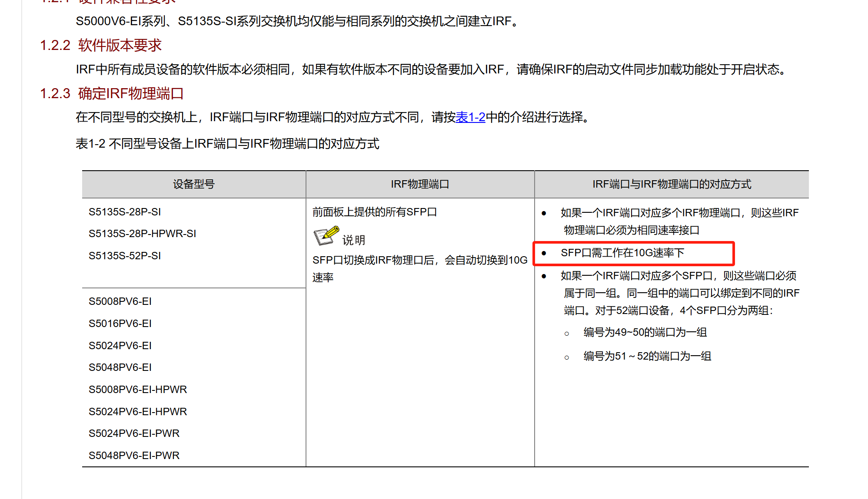Click the S5135S-28P-SI model entry

click(125, 212)
